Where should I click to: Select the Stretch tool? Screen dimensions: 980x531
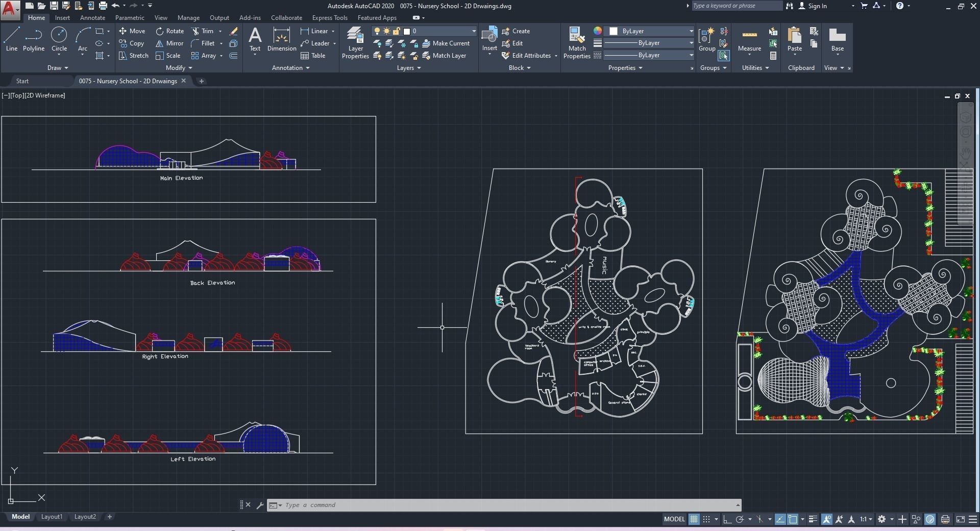[134, 56]
